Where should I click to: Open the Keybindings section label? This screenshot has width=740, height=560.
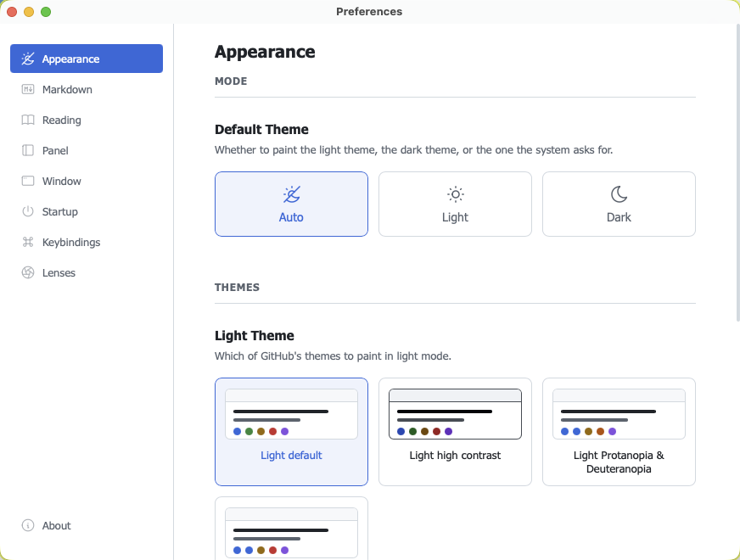pos(71,242)
